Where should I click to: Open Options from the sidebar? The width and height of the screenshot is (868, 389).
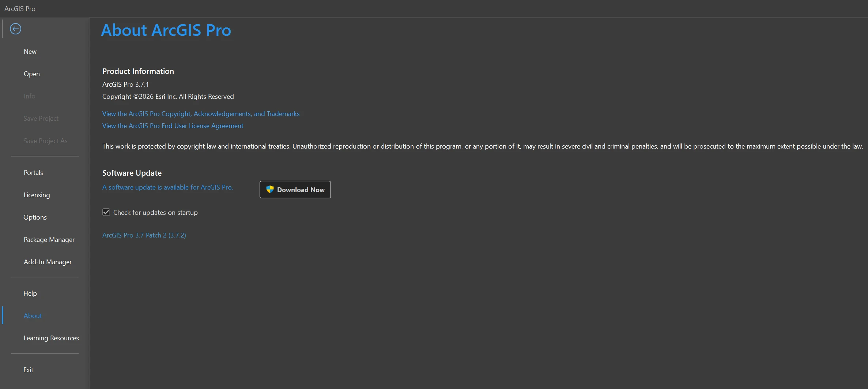tap(35, 217)
